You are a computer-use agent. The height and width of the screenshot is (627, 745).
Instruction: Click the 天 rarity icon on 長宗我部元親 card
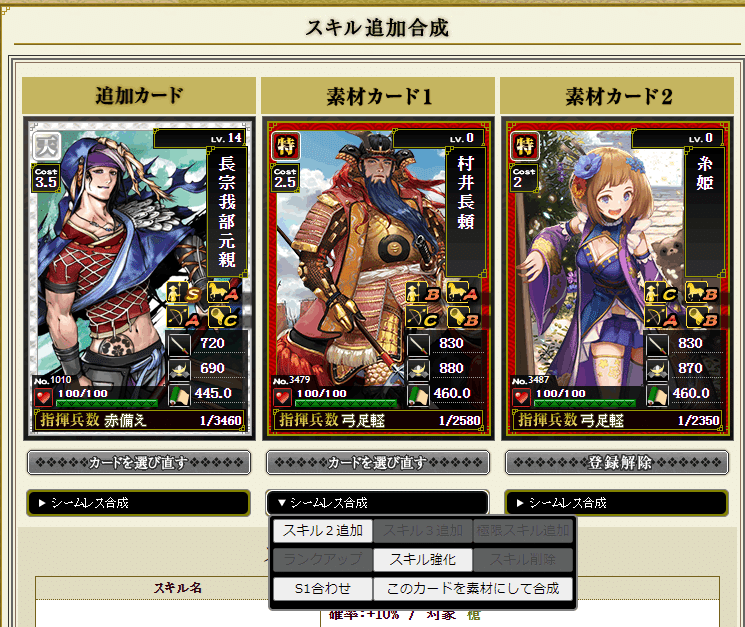(47, 145)
